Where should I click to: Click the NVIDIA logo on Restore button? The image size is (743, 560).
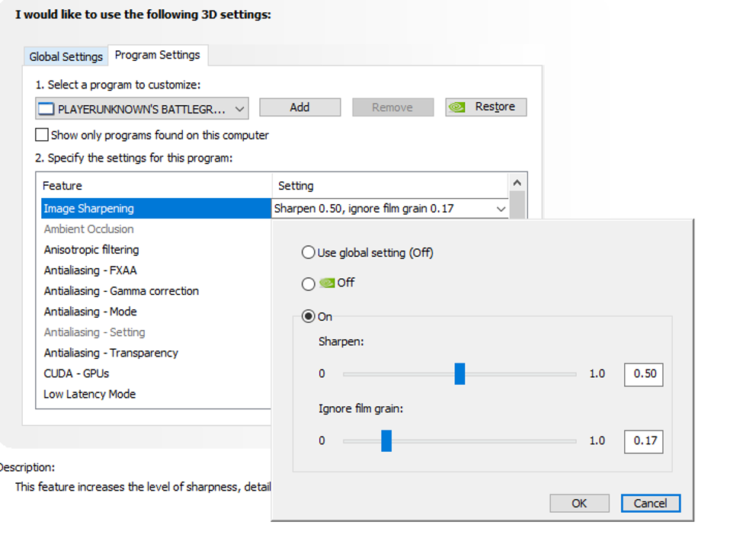(457, 107)
